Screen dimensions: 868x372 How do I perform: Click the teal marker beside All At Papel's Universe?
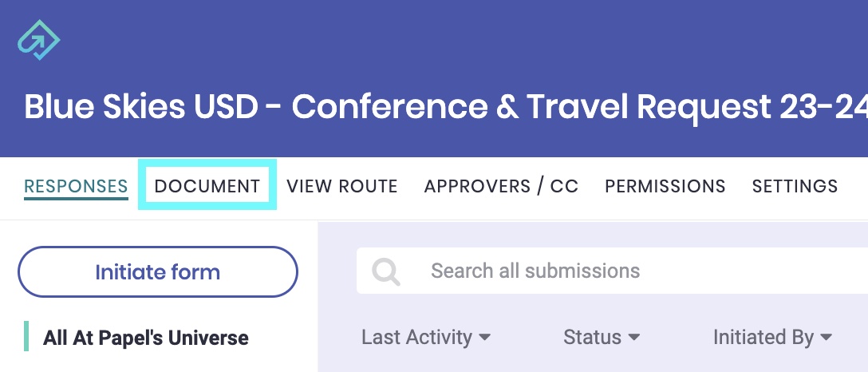pyautogui.click(x=26, y=337)
